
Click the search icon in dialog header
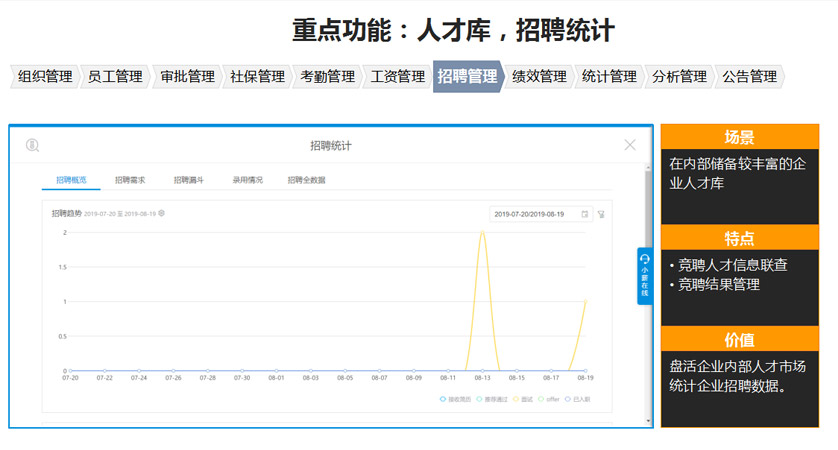[x=32, y=145]
